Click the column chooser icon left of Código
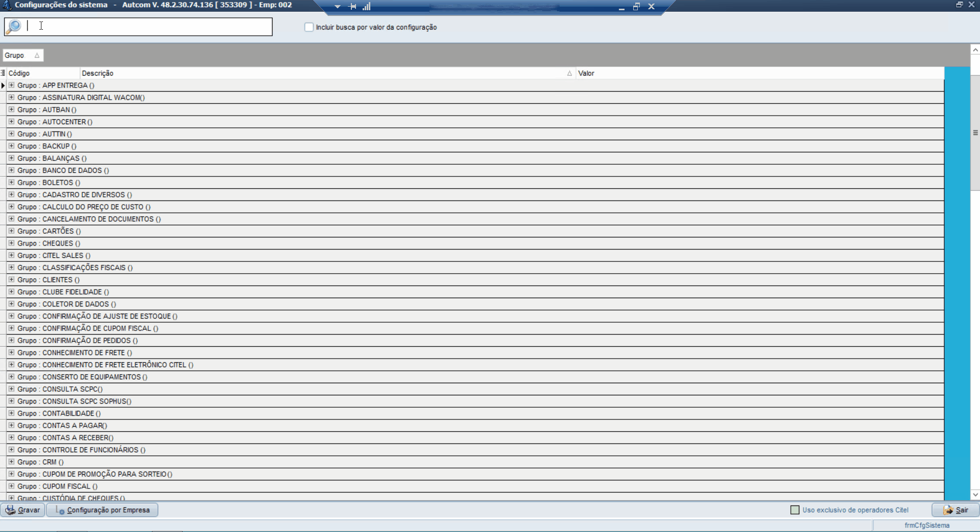The width and height of the screenshot is (980, 532). coord(3,73)
